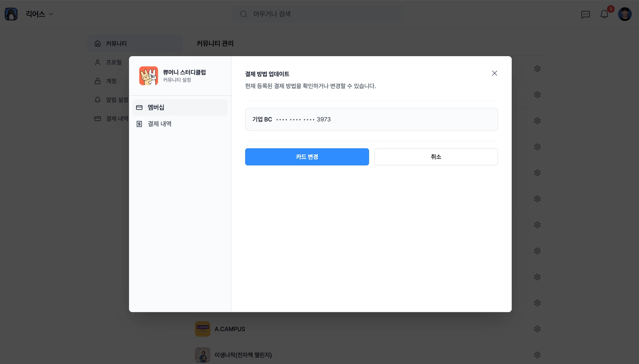639x364 pixels.
Task: Click the penguin workspace logo
Action: [x=11, y=14]
